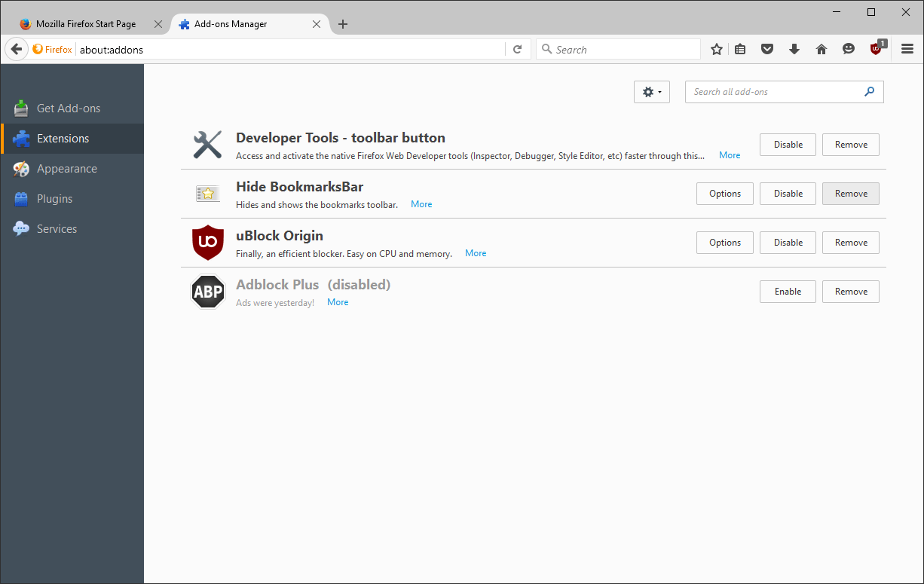Switch to Mozilla Firefox Start Page tab

[x=89, y=24]
